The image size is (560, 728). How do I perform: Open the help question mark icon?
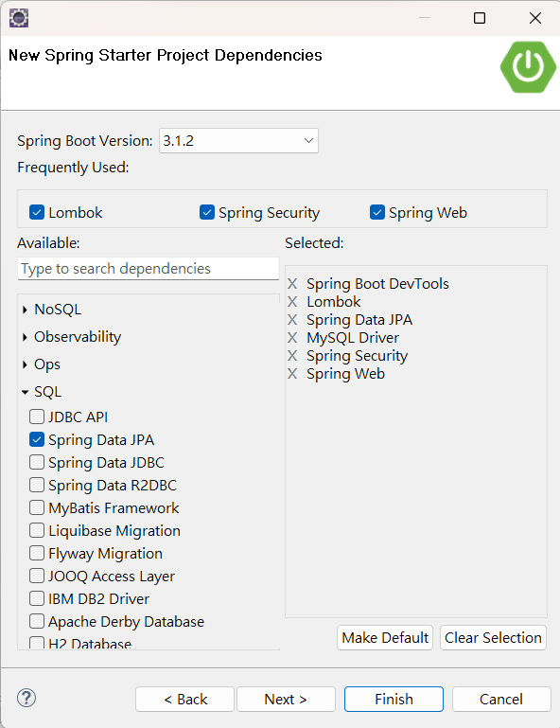tap(26, 698)
